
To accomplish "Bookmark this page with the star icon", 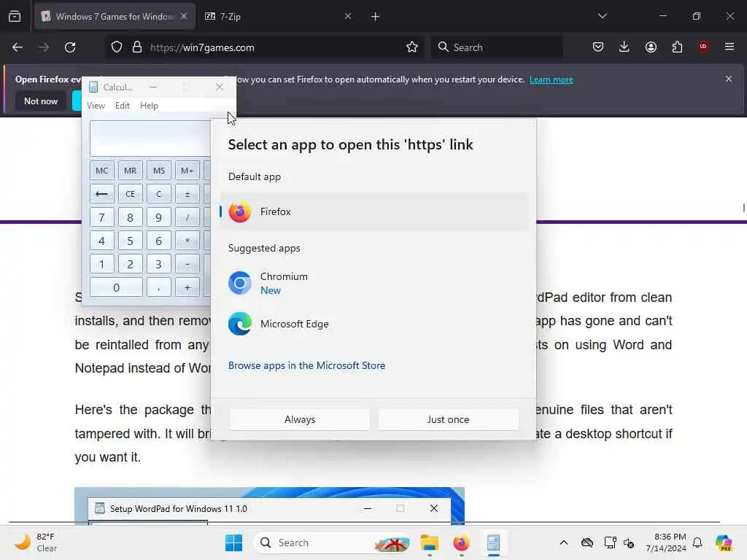I will tap(412, 47).
